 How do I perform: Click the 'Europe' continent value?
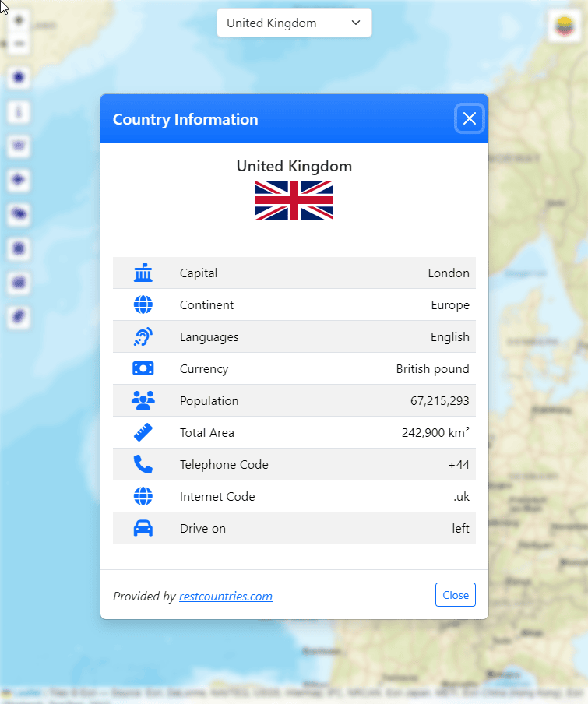click(450, 304)
